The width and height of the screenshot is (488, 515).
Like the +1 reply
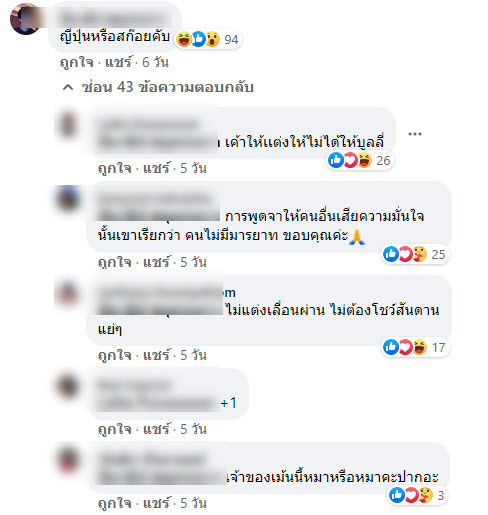click(x=114, y=429)
